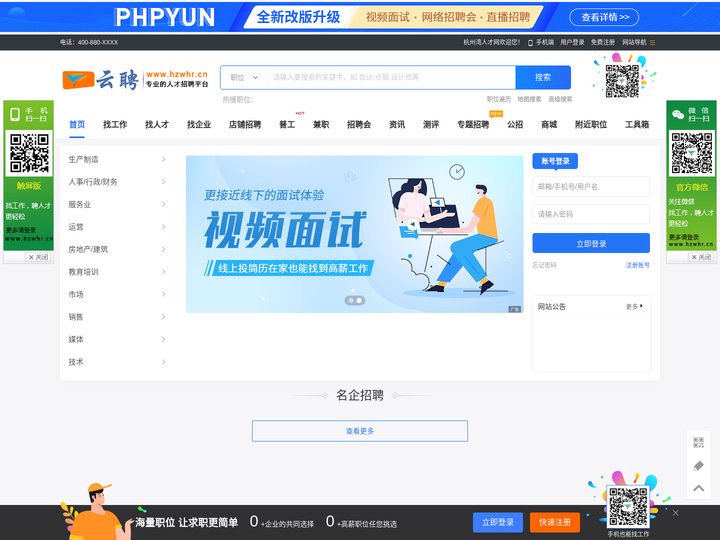Click 立即登录 in the bottom bar
720x540 pixels.
[x=498, y=523]
